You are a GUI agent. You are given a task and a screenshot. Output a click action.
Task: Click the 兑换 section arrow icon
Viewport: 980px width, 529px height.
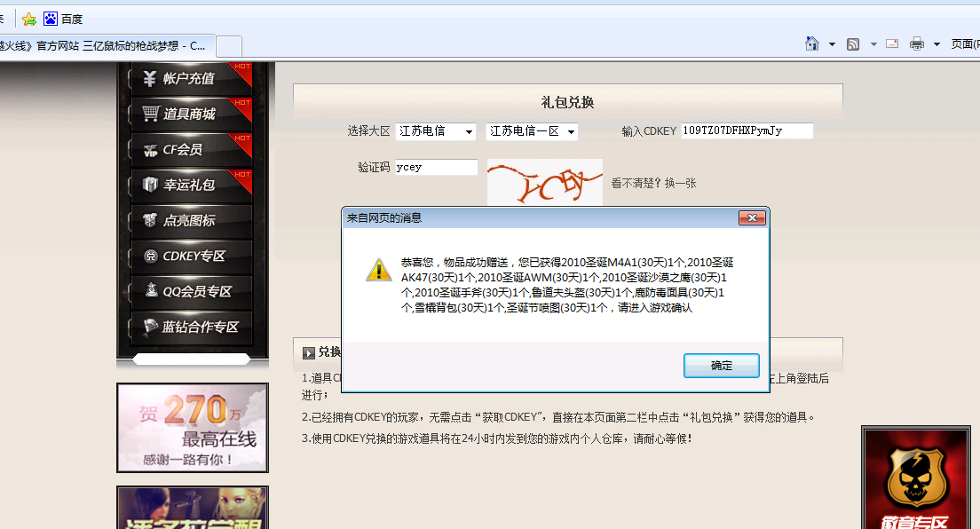(x=309, y=353)
